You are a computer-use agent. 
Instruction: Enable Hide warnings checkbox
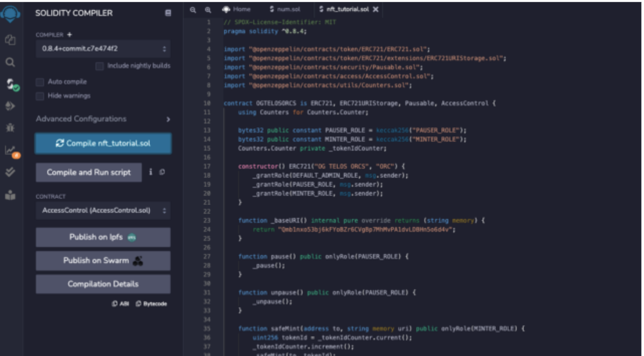pyautogui.click(x=40, y=96)
